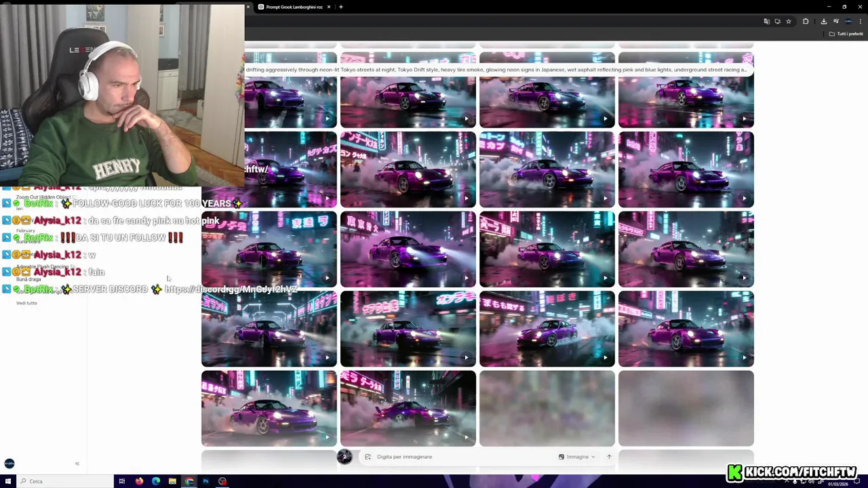Play the second-row rightmost car video icon
Image resolution: width=868 pixels, height=488 pixels.
click(x=744, y=199)
